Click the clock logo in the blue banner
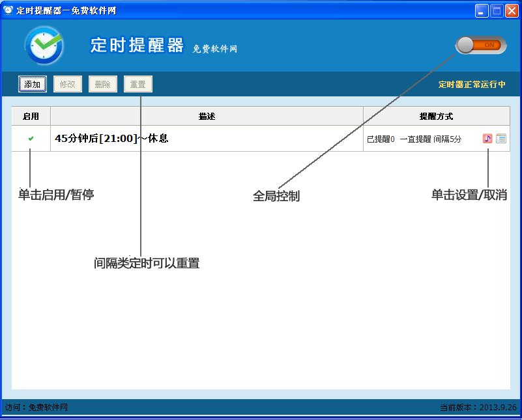Viewport: 522px width, 420px height. pos(44,46)
